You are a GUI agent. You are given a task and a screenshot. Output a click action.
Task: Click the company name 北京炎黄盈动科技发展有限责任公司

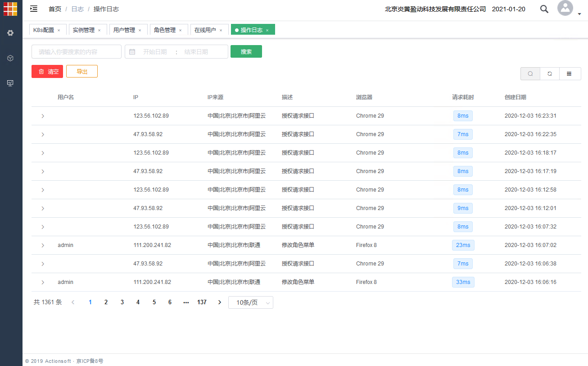tap(435, 9)
